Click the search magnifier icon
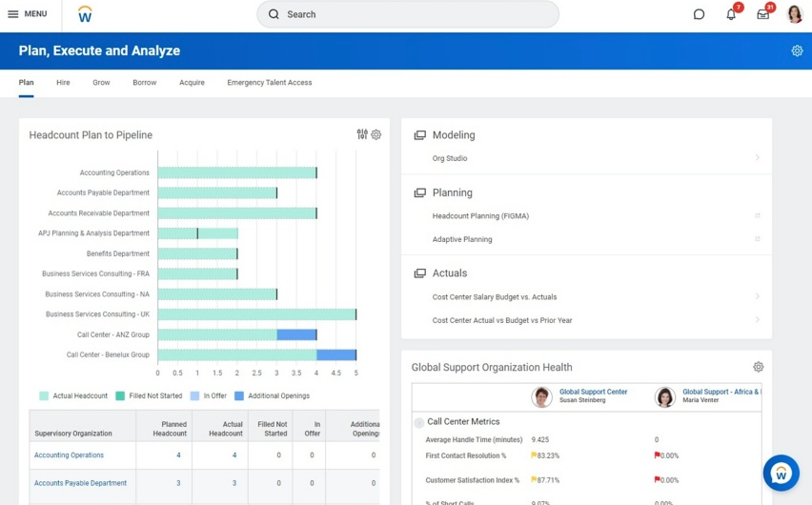Viewport: 812px width, 505px height. click(x=274, y=14)
